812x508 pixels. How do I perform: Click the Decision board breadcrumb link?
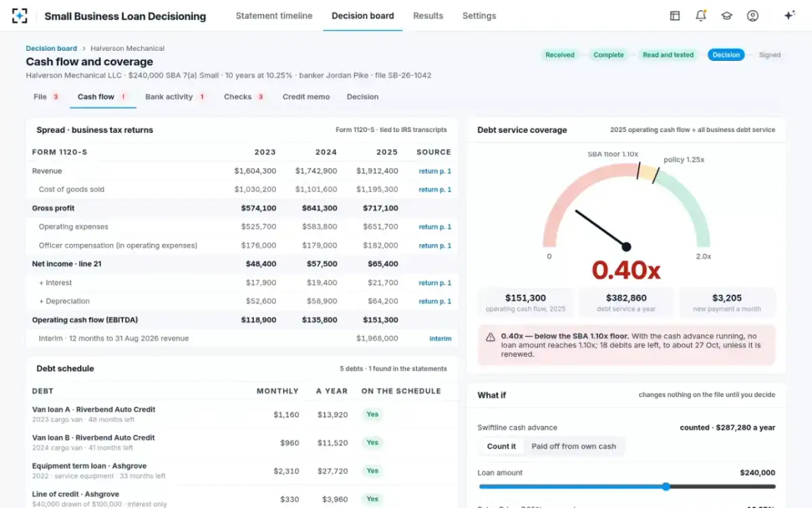pos(51,49)
